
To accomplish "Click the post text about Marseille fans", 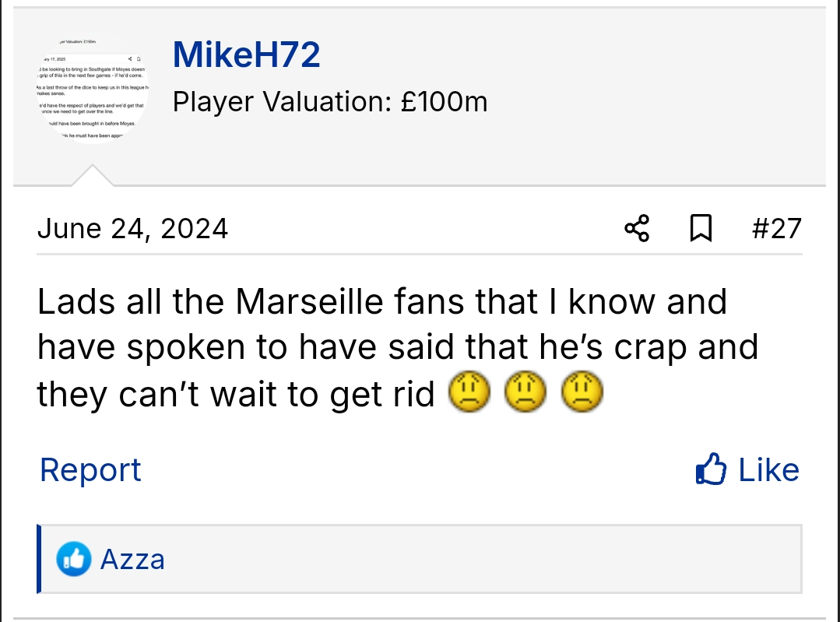I will coord(381,347).
